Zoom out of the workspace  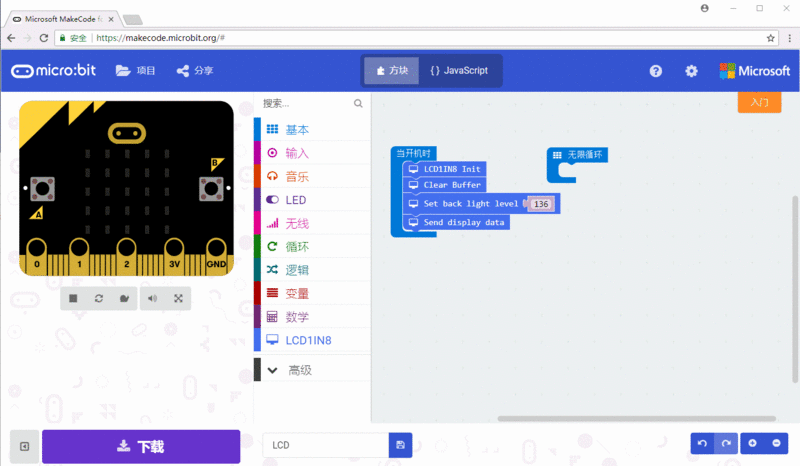tap(776, 443)
